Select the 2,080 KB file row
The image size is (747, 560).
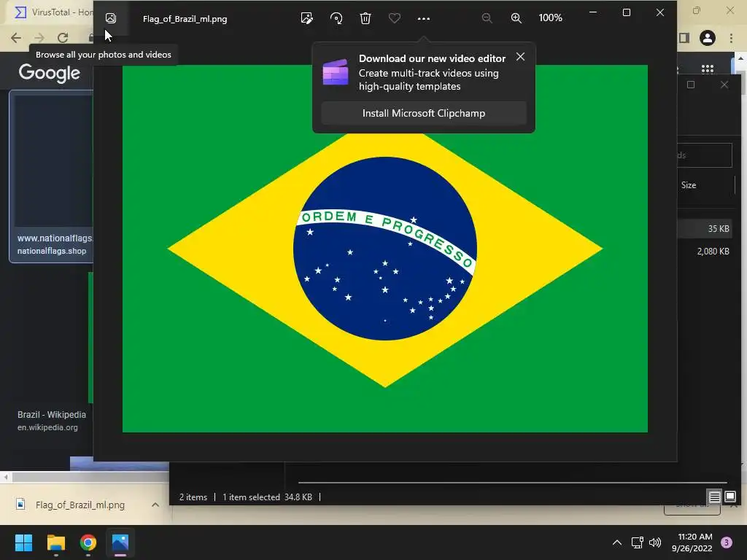coord(704,252)
